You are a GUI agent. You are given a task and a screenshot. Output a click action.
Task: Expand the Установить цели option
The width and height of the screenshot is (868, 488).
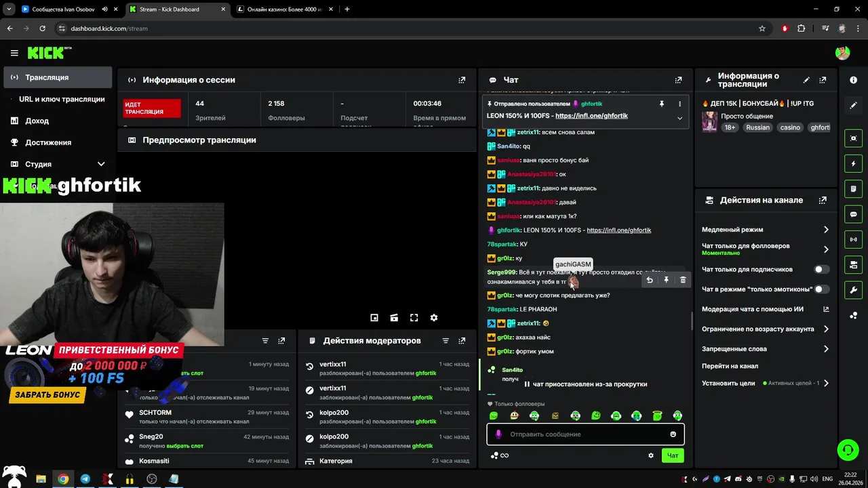pos(765,383)
